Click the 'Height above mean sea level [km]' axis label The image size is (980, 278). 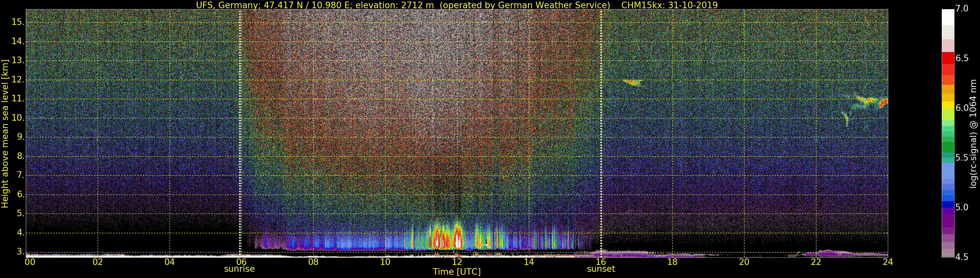point(5,133)
